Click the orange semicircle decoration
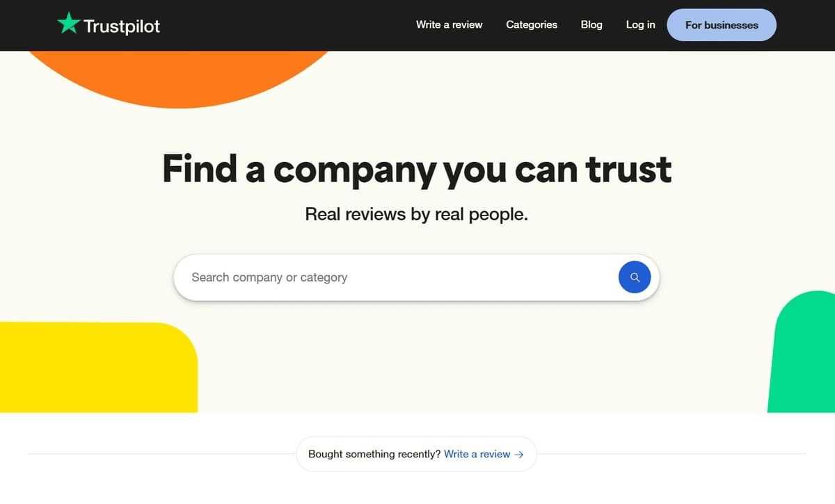Image resolution: width=835 pixels, height=504 pixels. pos(181,76)
